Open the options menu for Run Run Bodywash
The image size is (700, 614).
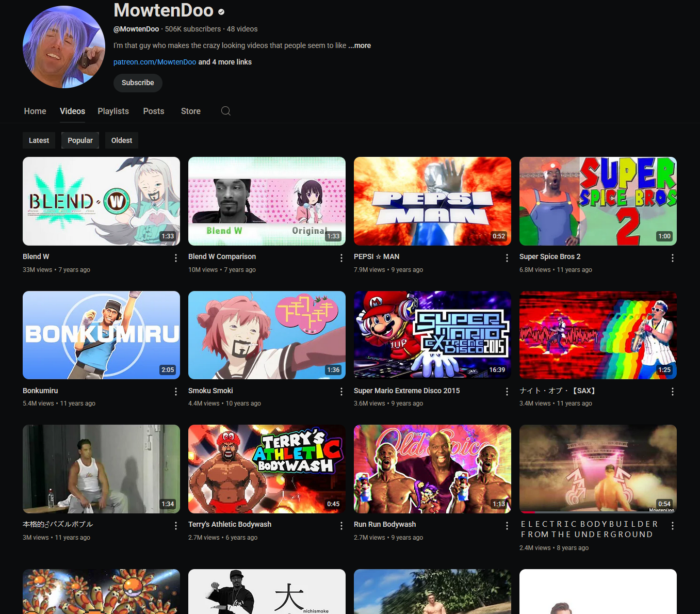(507, 525)
